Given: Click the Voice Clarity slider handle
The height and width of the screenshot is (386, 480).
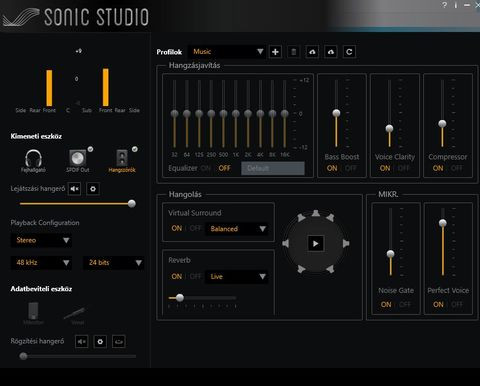Looking at the screenshot, I should (389, 128).
